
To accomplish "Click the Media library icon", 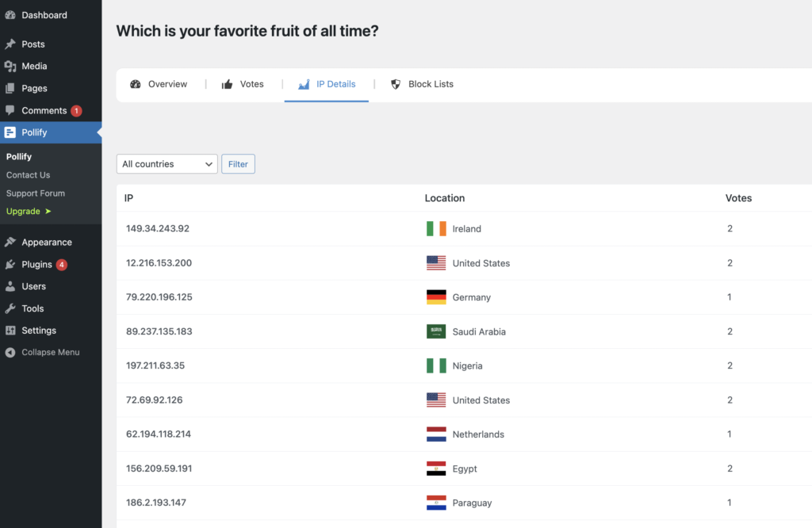I will pos(10,67).
